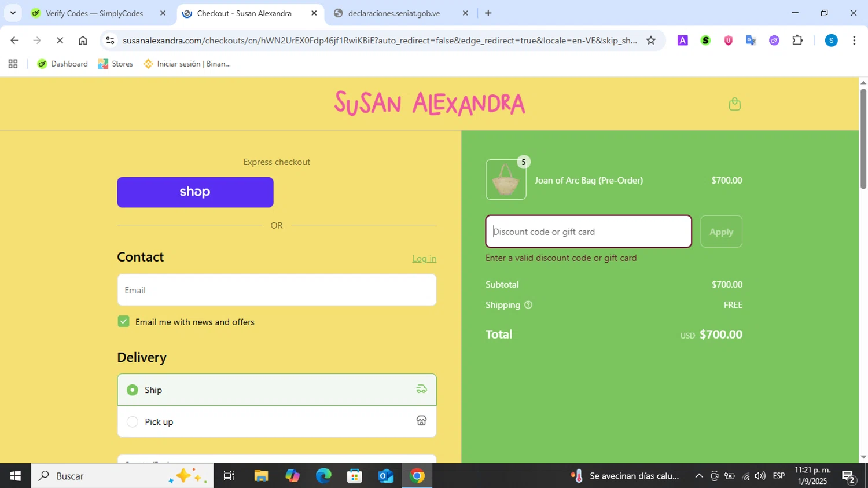Open the clock and date 11:21 p. m.
Viewport: 868px width, 488px height.
812,476
